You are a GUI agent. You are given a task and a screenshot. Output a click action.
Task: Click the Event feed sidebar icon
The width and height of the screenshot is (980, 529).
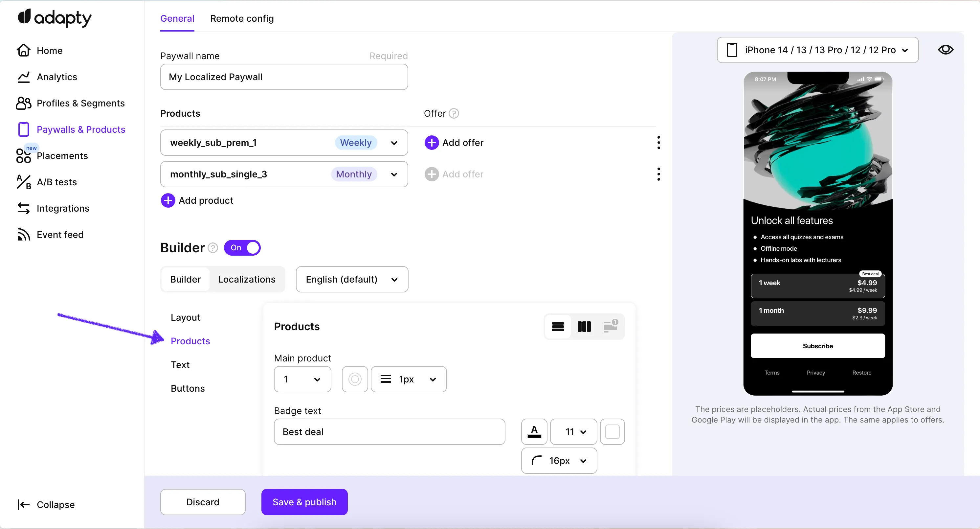[23, 234]
